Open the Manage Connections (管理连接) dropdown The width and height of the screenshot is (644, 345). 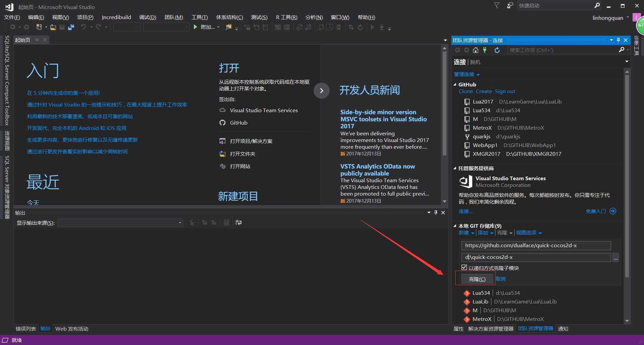tap(467, 74)
